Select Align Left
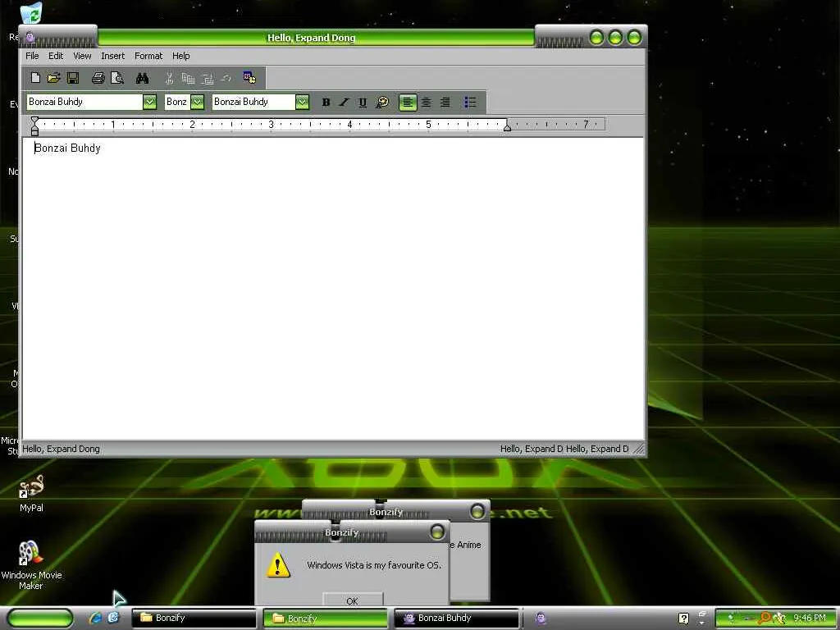This screenshot has width=840, height=630. click(408, 102)
